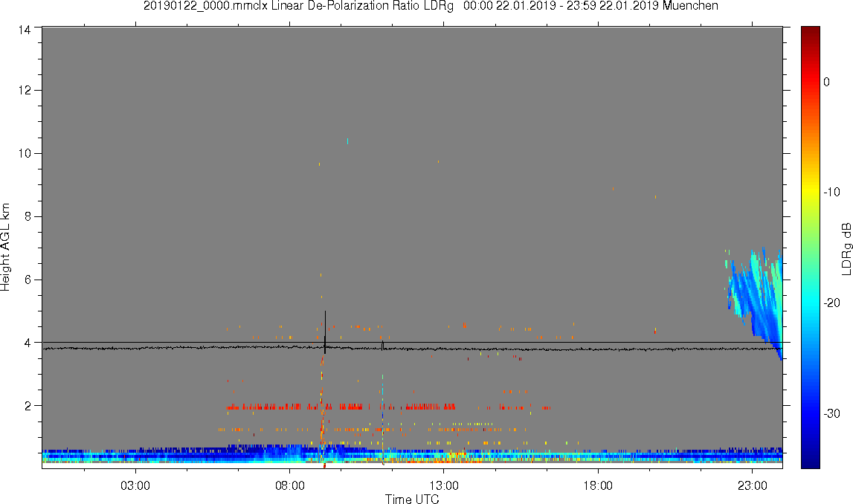The height and width of the screenshot is (504, 853).
Task: Click the 'Height AGL km' axis label
Action: click(5, 248)
